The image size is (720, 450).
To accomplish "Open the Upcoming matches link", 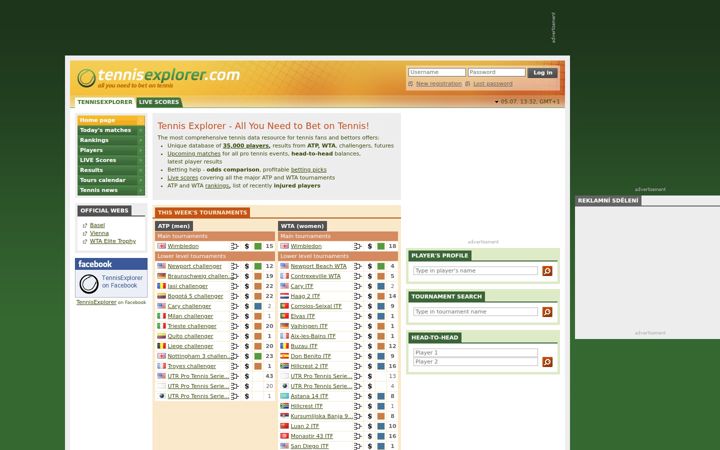I will tap(194, 154).
